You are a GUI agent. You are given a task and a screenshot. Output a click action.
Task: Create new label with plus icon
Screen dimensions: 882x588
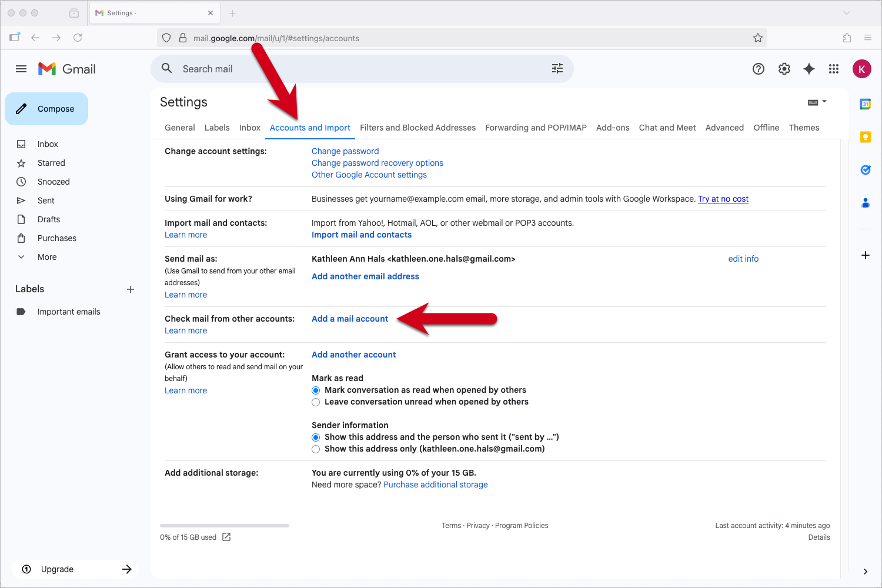[x=131, y=289]
